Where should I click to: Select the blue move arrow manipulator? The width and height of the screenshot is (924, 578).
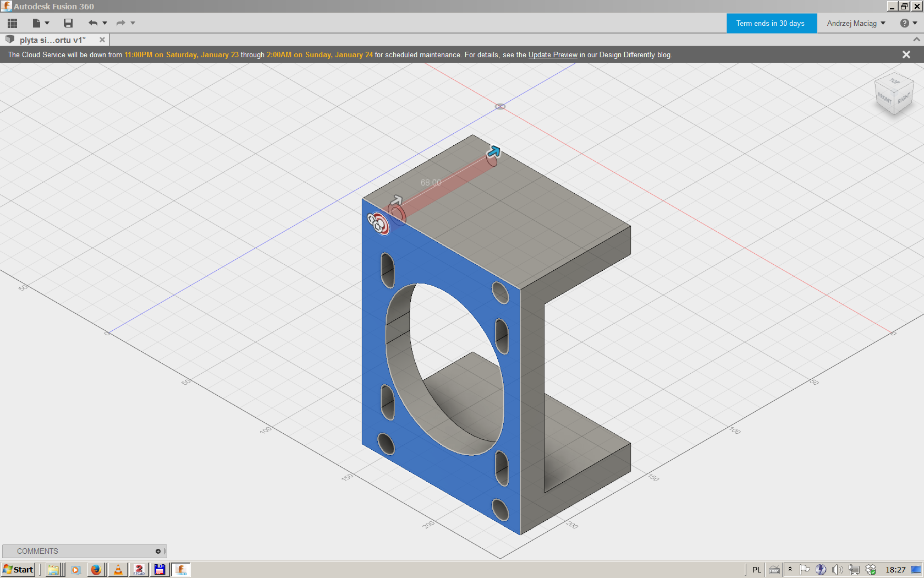[494, 151]
